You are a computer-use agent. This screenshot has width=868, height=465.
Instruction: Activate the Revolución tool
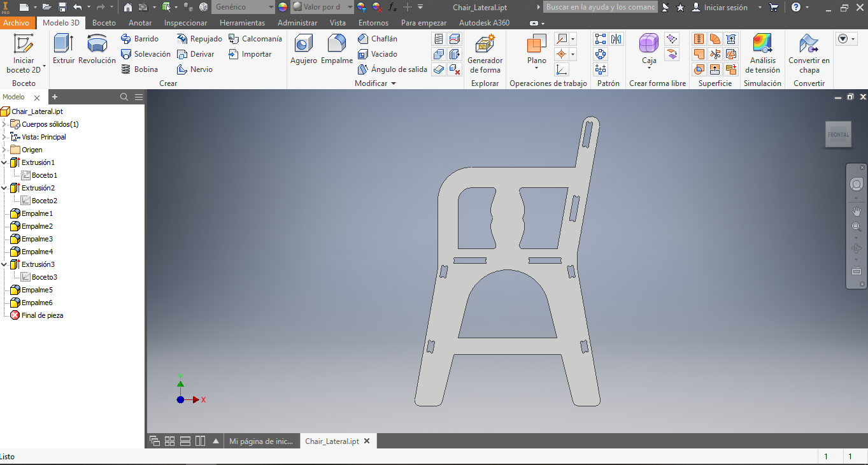(97, 50)
